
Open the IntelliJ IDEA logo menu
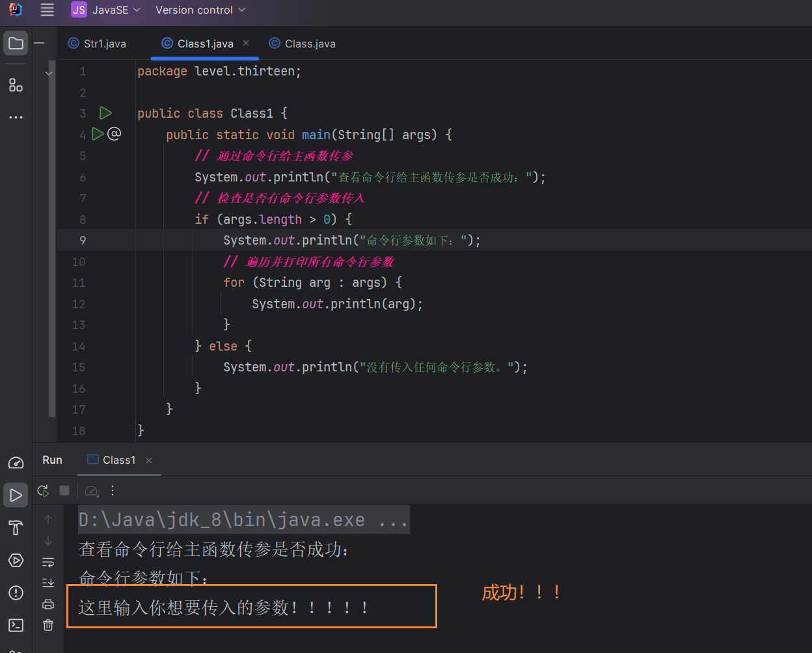(x=16, y=10)
